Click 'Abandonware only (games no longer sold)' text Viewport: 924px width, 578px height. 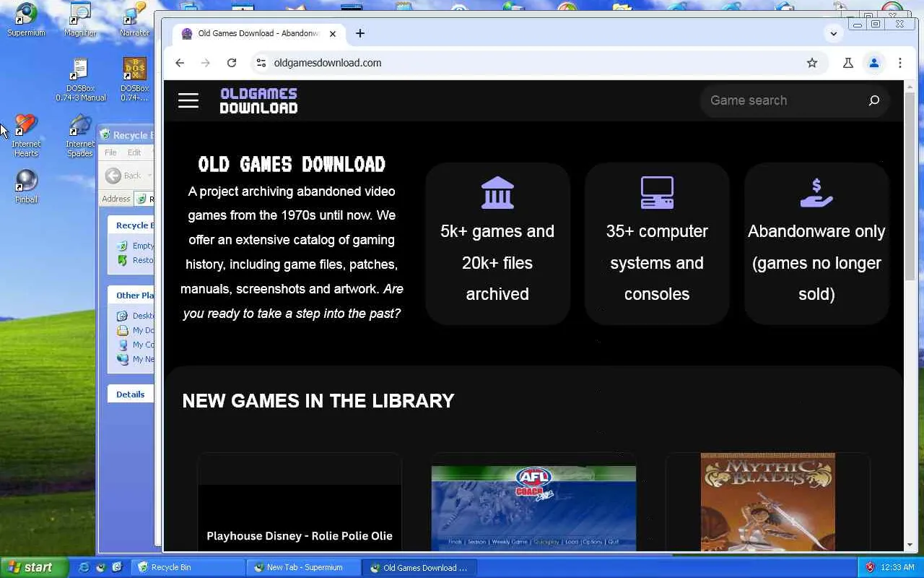816,262
